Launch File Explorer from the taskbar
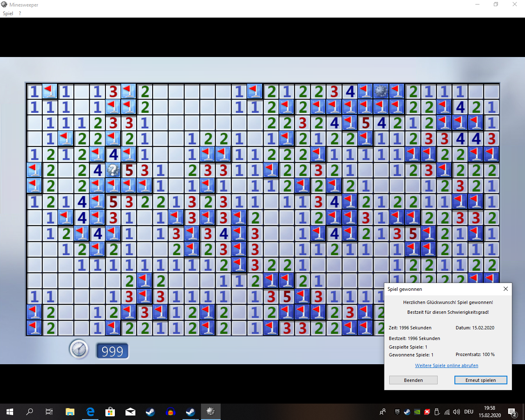The image size is (525, 420). (70, 412)
